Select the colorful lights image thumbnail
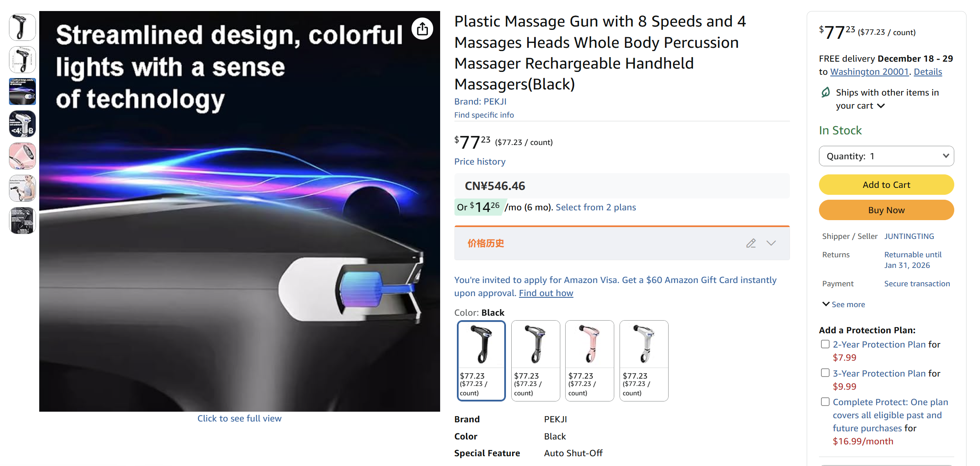Viewport: 980px width, 466px height. [x=22, y=91]
